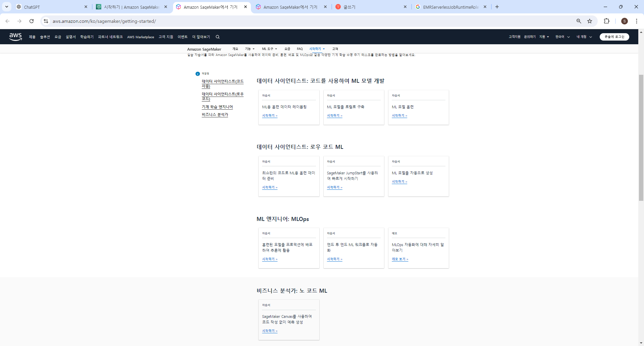Viewport: 644px width, 346px height.
Task: Expand the 기능 dropdown in SageMaker nav
Action: pyautogui.click(x=250, y=49)
